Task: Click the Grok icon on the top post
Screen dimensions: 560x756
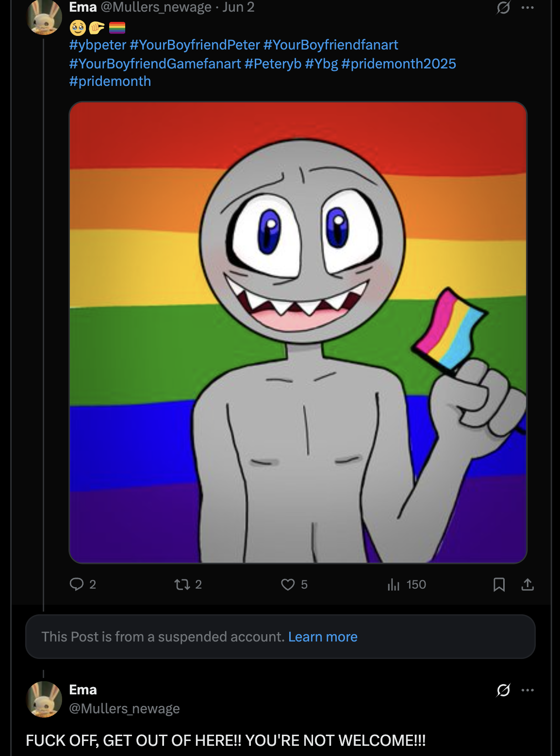Action: coord(503,8)
